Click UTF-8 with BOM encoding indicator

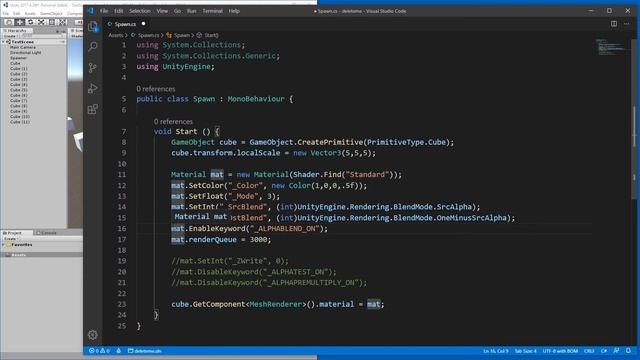click(x=560, y=351)
